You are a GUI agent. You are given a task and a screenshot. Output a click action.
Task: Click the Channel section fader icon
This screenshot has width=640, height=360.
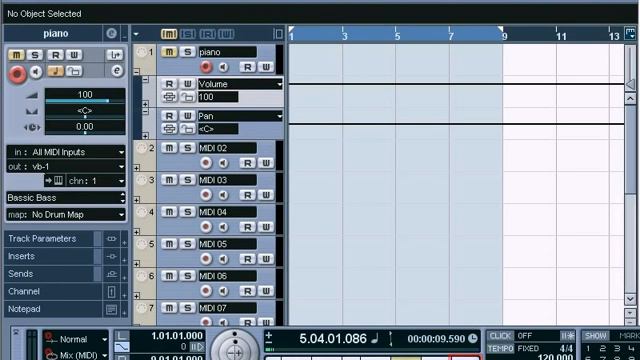(x=111, y=291)
